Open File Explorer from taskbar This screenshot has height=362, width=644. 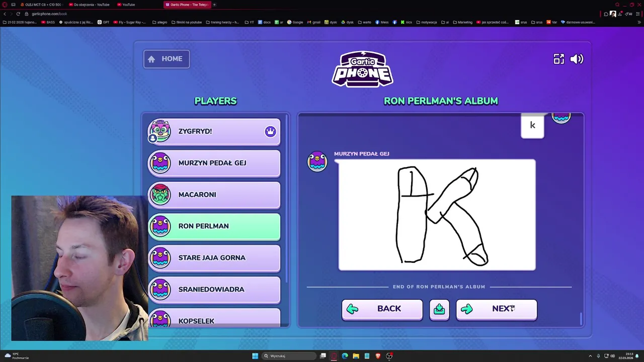coord(356,356)
